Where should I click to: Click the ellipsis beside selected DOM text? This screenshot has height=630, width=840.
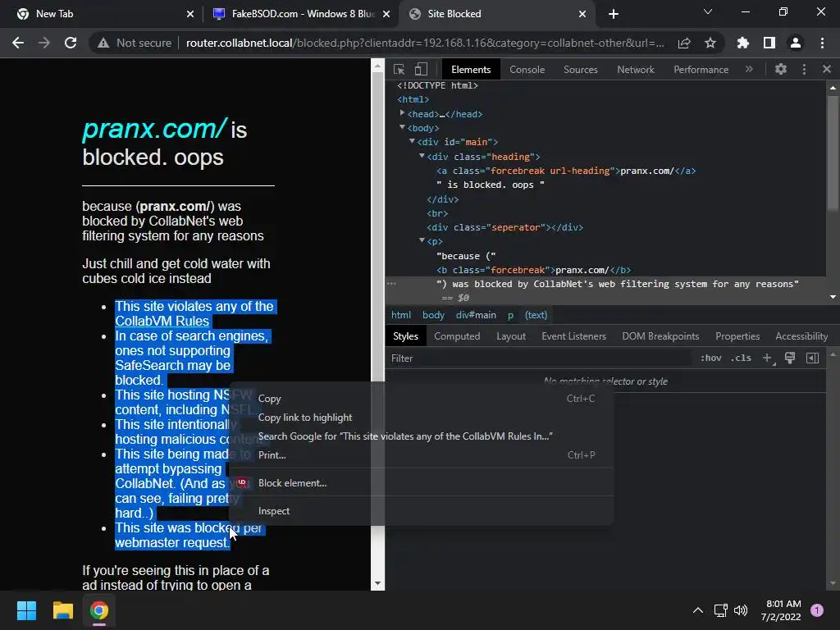pyautogui.click(x=391, y=283)
